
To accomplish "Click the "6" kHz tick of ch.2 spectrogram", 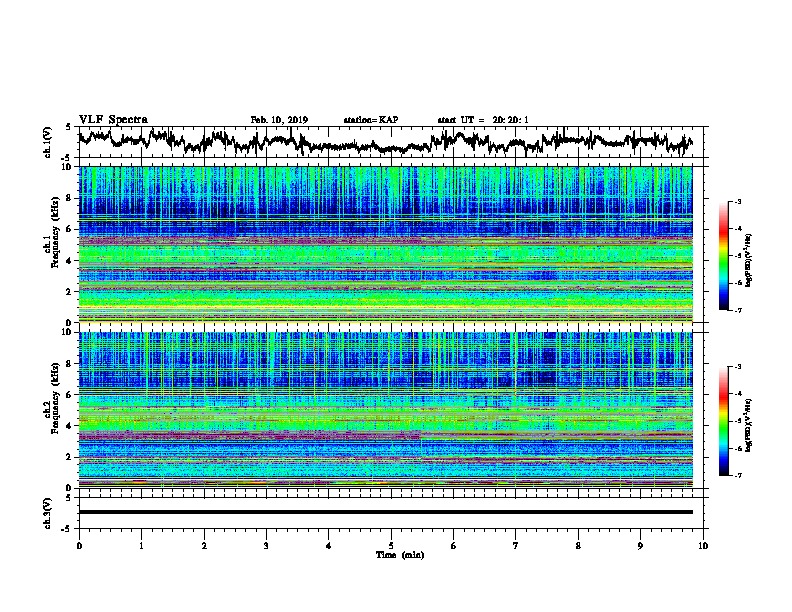I will click(x=70, y=395).
